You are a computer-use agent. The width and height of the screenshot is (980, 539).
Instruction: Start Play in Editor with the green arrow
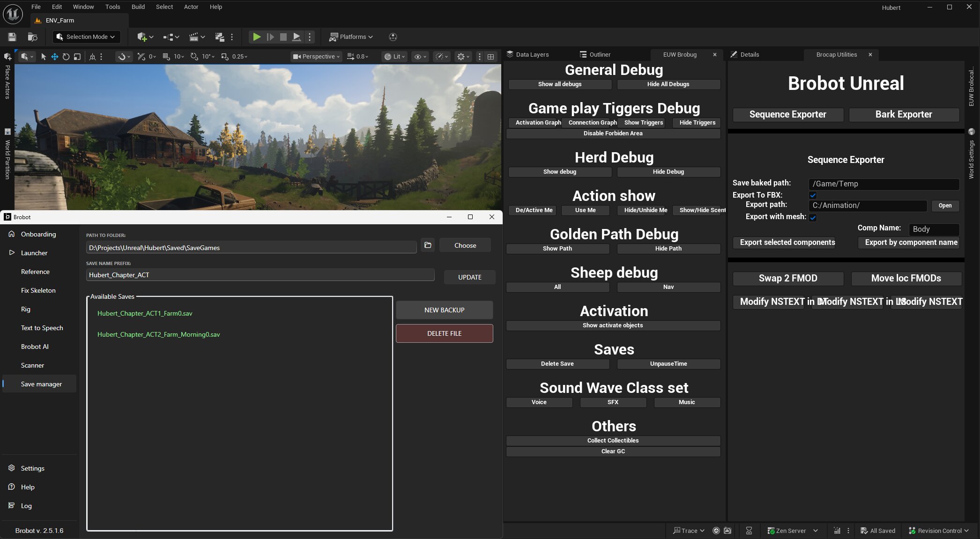click(257, 37)
